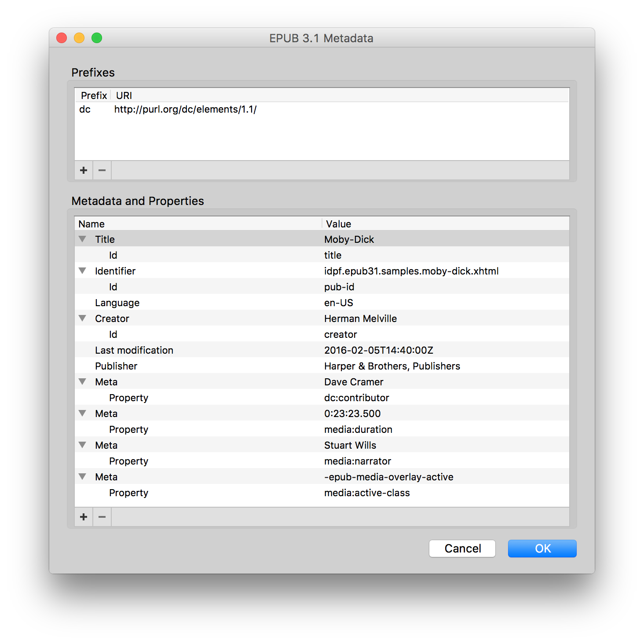
Task: Add a new prefix with the Prefixes plus button
Action: click(x=84, y=170)
